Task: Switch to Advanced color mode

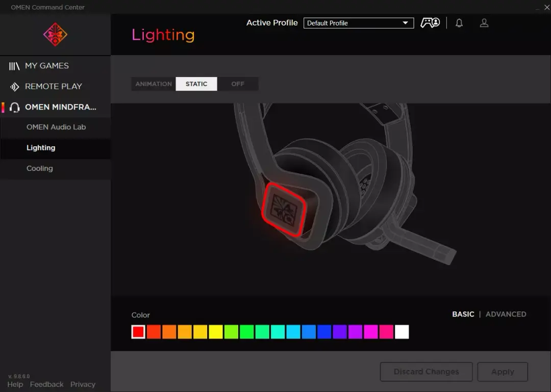Action: pyautogui.click(x=506, y=315)
